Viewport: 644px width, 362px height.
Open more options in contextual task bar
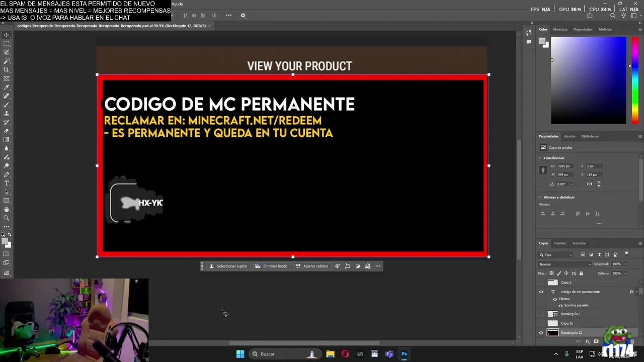(x=378, y=266)
